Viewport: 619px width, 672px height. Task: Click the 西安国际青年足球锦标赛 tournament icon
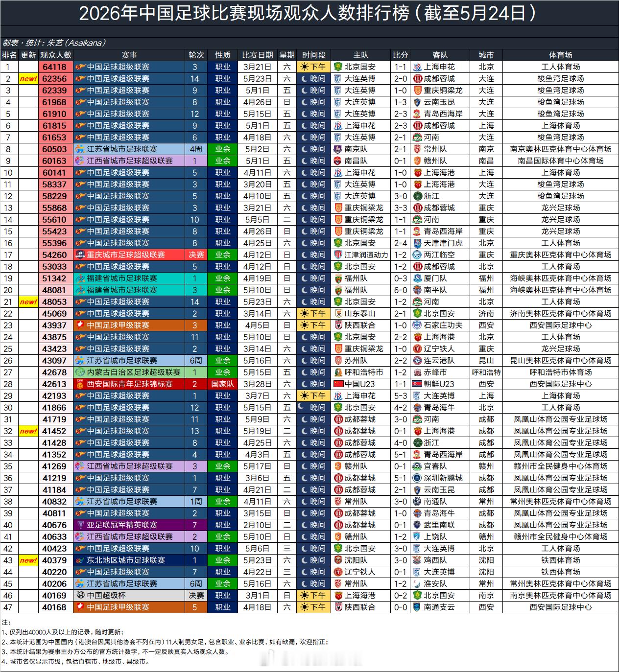(80, 384)
